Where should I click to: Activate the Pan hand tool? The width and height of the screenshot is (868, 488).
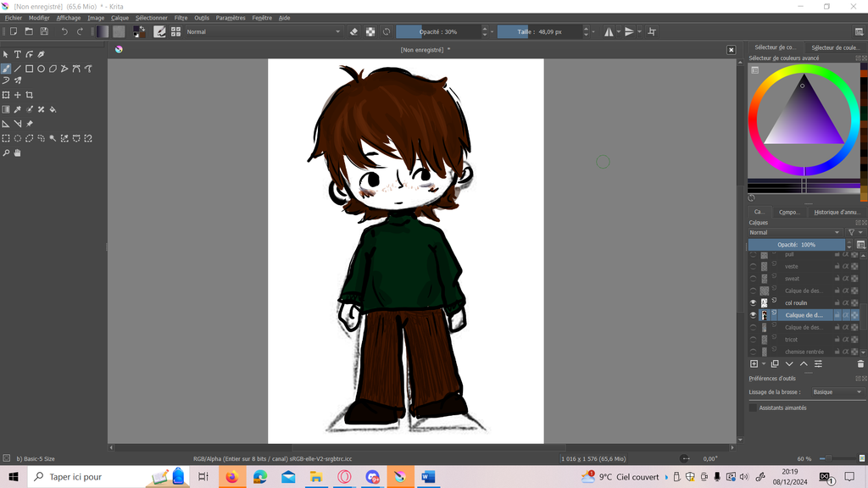18,152
